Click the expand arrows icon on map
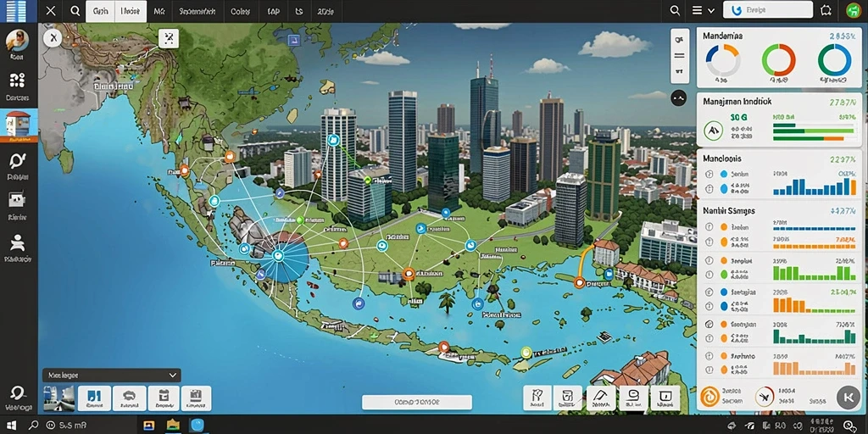 (x=169, y=37)
